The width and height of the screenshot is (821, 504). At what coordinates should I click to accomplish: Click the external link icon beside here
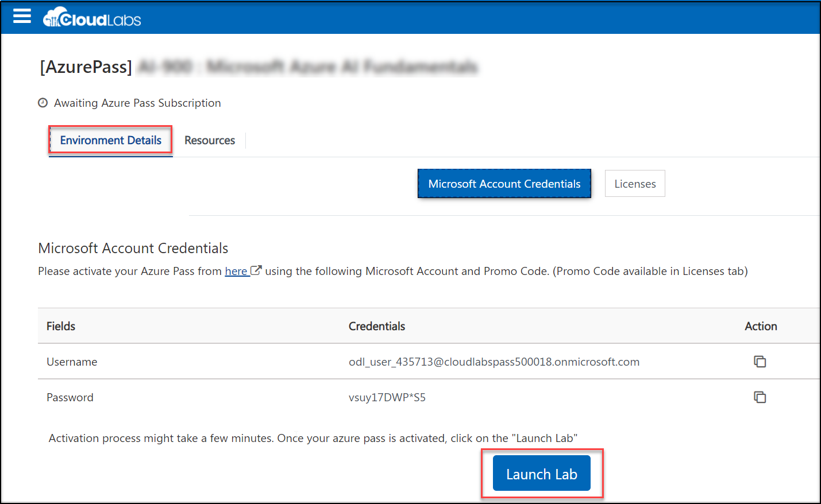(256, 270)
